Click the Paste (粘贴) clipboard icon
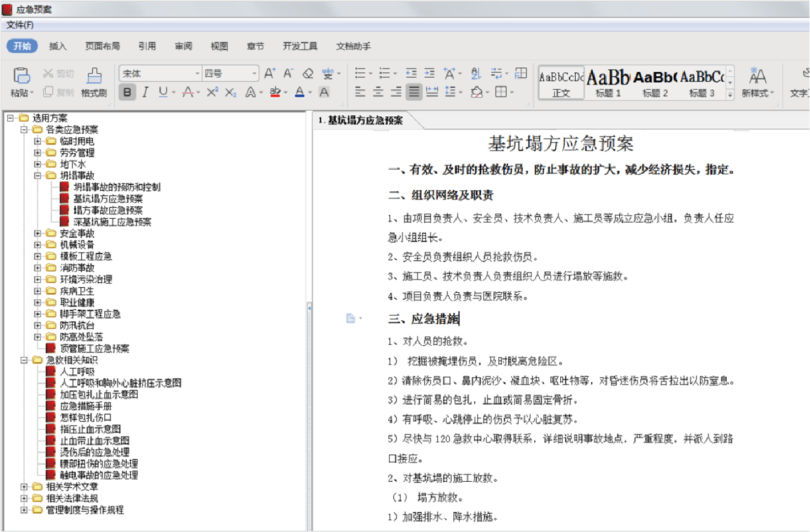 (21, 75)
